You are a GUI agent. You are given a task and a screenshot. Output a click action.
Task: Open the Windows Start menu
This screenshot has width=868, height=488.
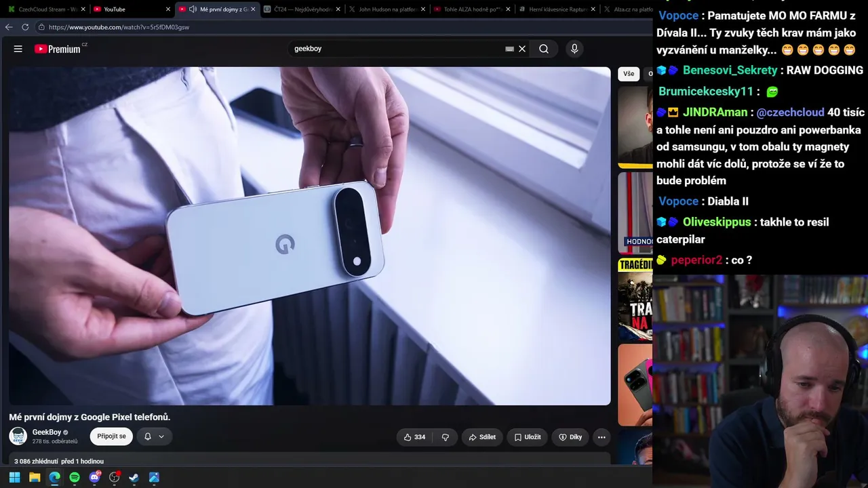pyautogui.click(x=14, y=477)
